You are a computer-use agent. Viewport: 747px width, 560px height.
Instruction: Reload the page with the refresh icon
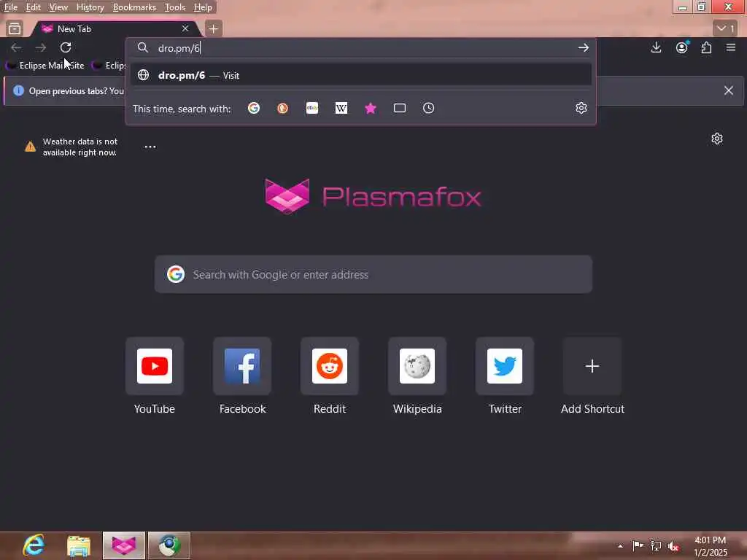(x=66, y=47)
